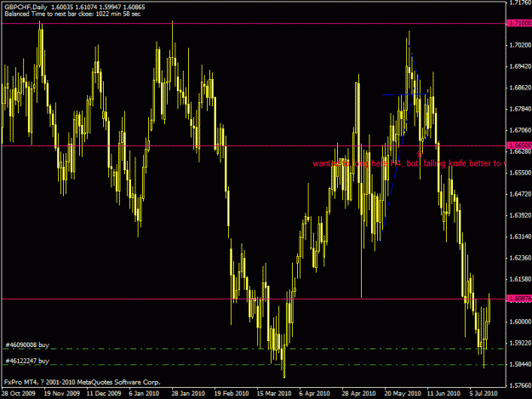
Task: Click the 1.63920 price scale value
Action: coord(520,215)
